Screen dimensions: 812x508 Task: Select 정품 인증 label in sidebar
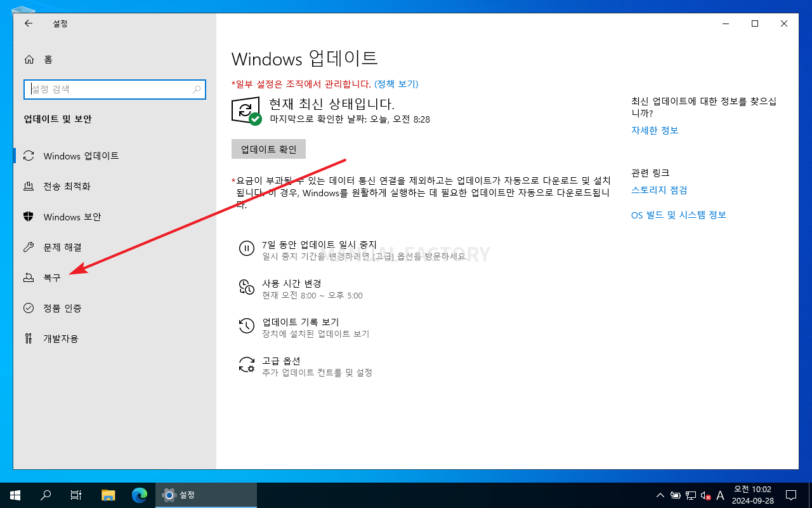pos(62,308)
